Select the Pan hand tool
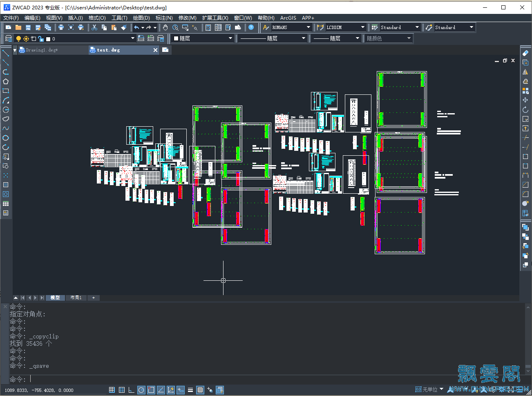The image size is (532, 396). 165,27
